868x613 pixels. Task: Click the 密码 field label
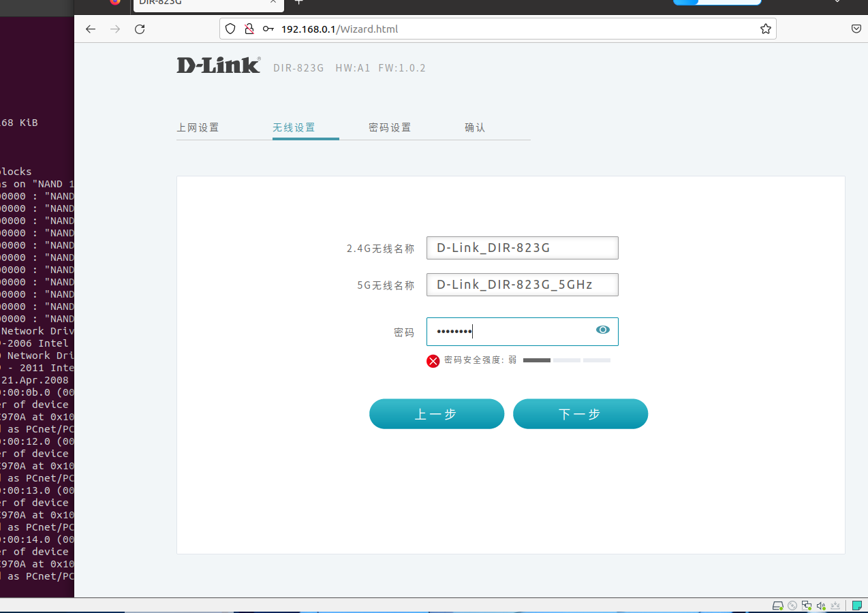click(404, 333)
